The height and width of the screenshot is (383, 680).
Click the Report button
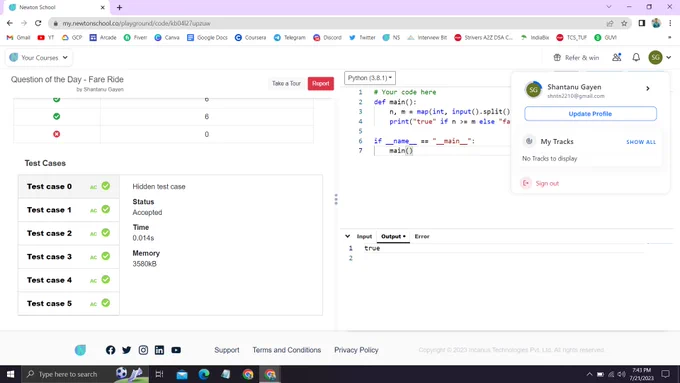[320, 84]
